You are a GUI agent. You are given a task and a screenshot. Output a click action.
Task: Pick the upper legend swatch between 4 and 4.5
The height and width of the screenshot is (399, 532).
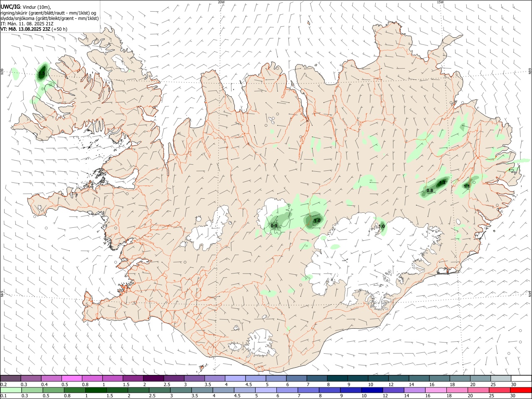tap(235, 378)
